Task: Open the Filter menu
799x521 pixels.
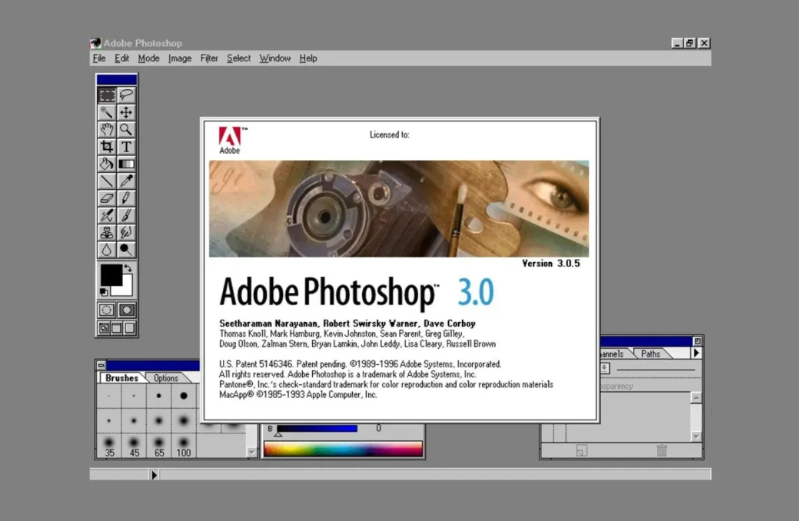Action: (x=209, y=58)
